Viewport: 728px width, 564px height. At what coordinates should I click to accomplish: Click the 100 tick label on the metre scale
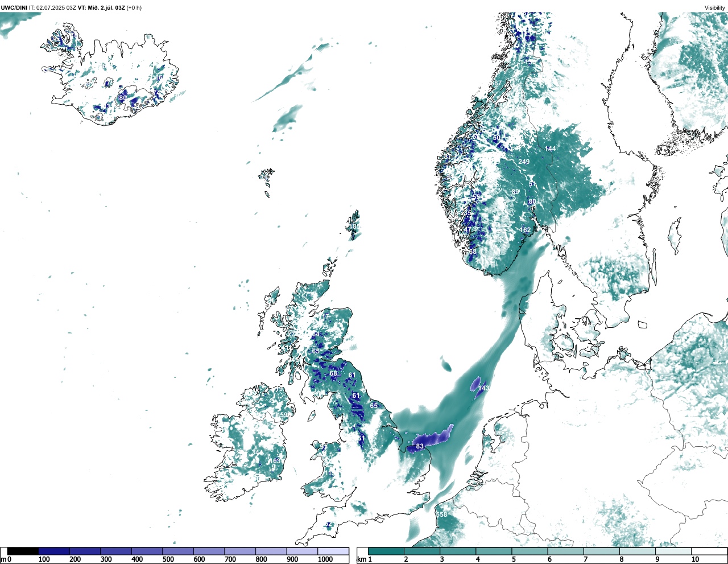click(44, 559)
